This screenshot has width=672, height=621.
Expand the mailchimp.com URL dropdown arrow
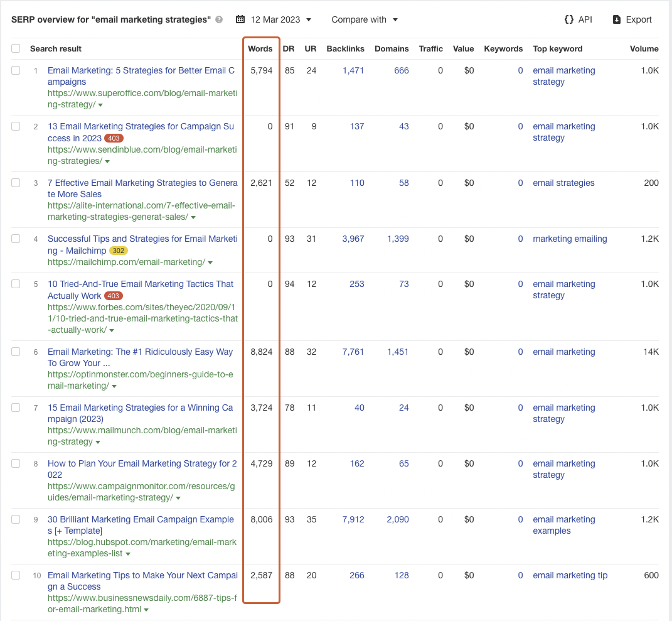pyautogui.click(x=210, y=262)
